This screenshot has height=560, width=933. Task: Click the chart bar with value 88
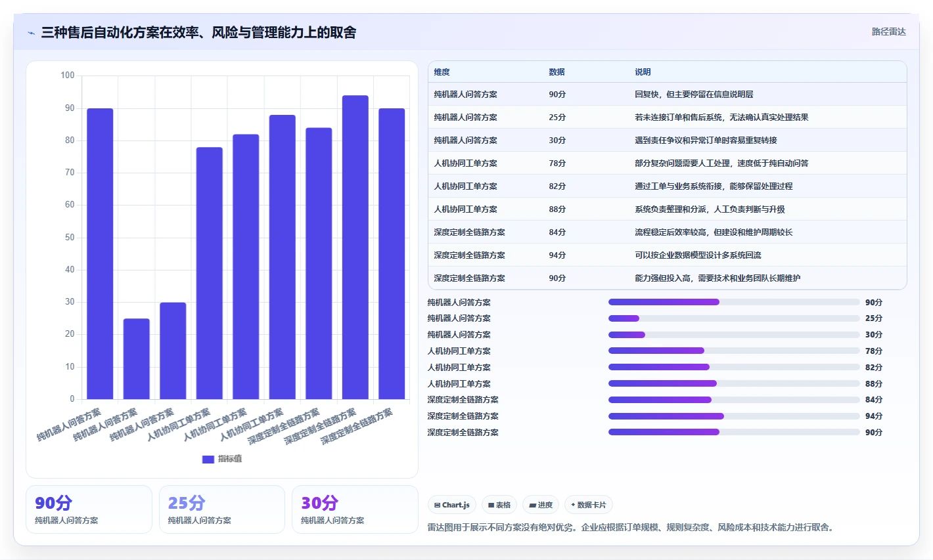[x=283, y=257]
